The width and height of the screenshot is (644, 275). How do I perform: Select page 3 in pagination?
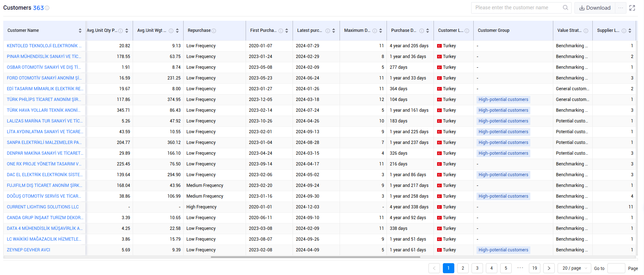(477, 268)
